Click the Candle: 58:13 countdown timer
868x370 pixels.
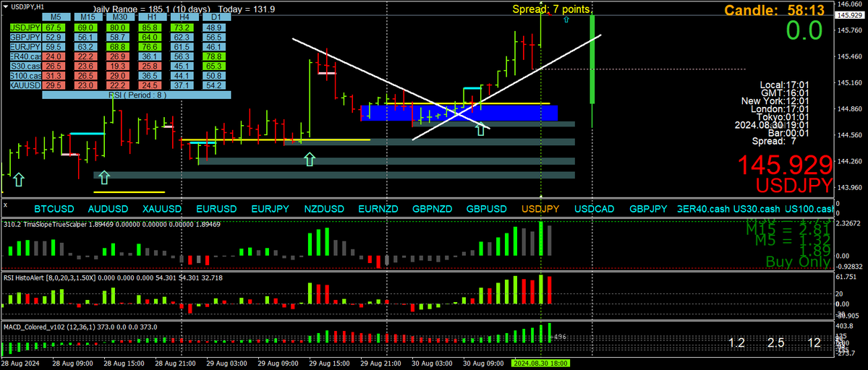(x=775, y=10)
